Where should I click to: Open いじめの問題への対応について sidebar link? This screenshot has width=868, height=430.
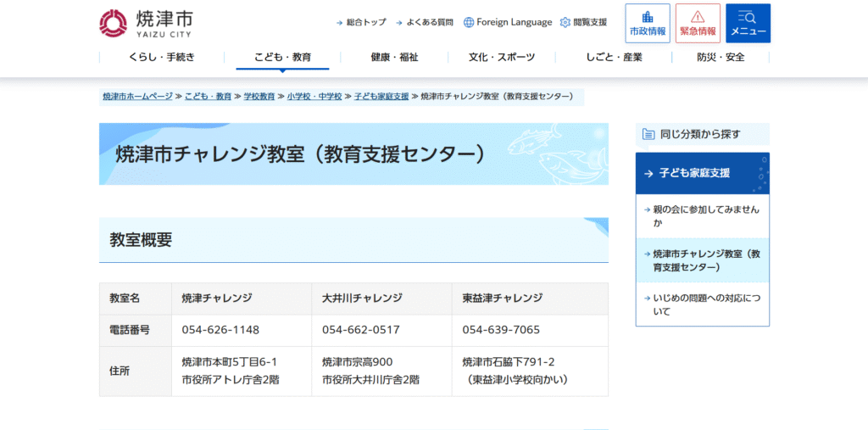705,304
